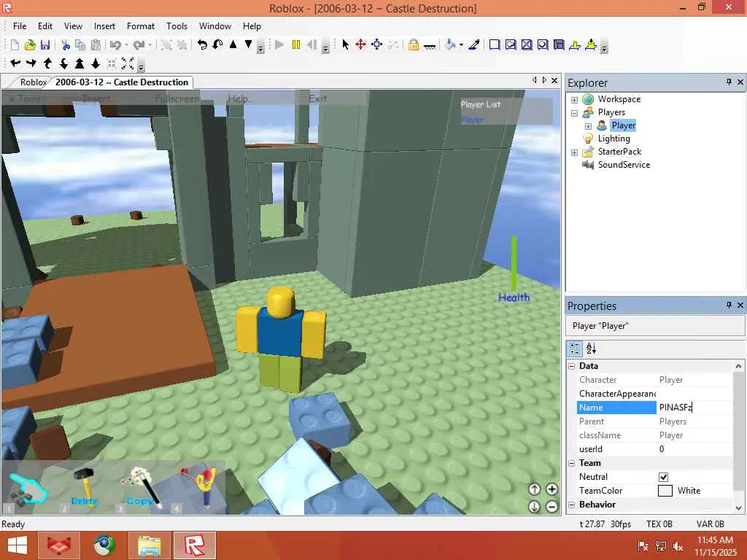Collapse the Team properties section
The width and height of the screenshot is (747, 560).
[x=572, y=463]
